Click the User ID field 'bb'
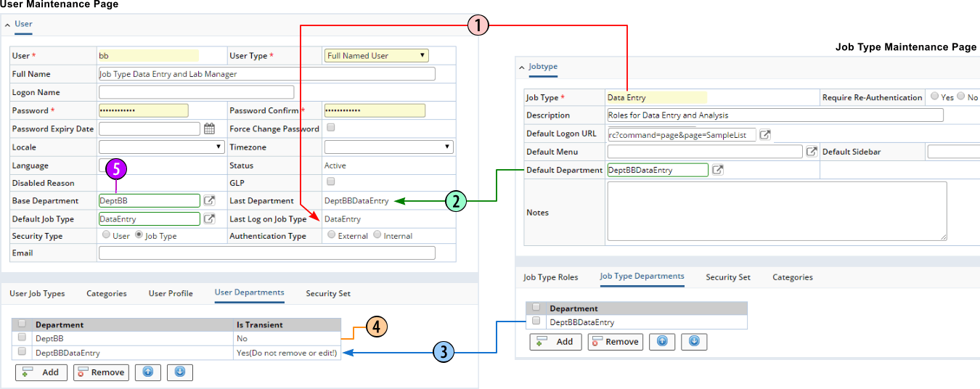The image size is (980, 389). pyautogui.click(x=147, y=55)
